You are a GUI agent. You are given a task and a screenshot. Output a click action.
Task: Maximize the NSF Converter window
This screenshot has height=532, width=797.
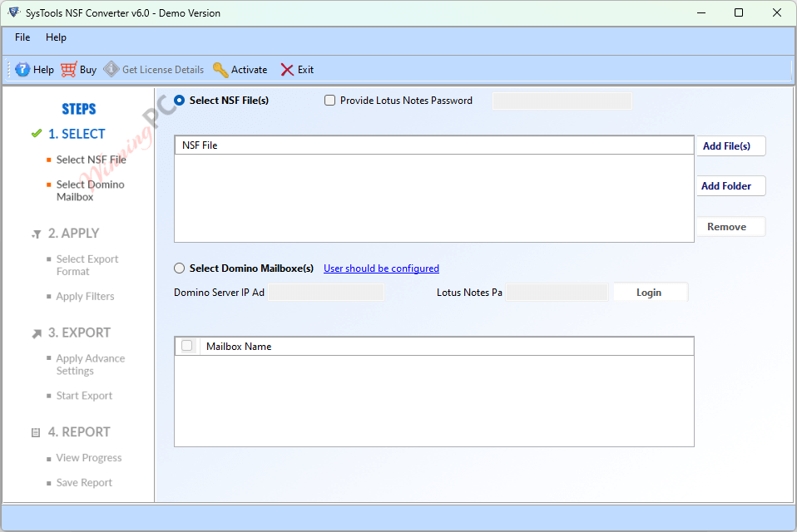coord(739,12)
